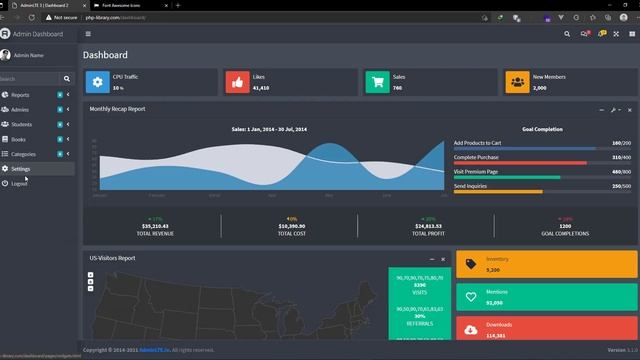Viewport: 640px width, 360px height.
Task: Open control sidebar grid icon
Action: pos(632,34)
